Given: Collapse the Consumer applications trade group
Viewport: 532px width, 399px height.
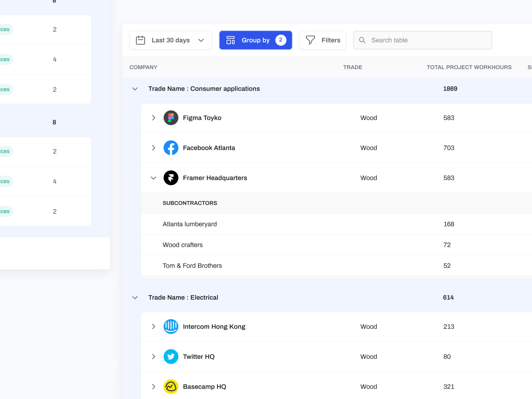Looking at the screenshot, I should click(135, 89).
